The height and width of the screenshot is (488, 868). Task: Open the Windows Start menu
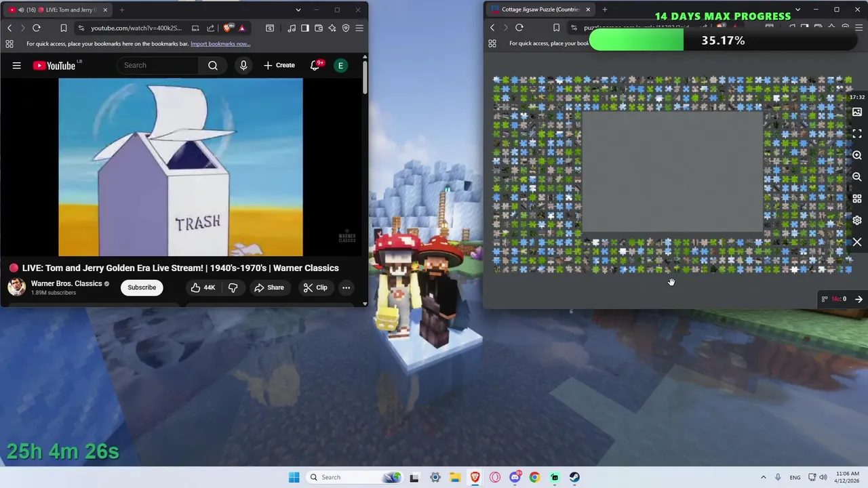[x=294, y=477]
